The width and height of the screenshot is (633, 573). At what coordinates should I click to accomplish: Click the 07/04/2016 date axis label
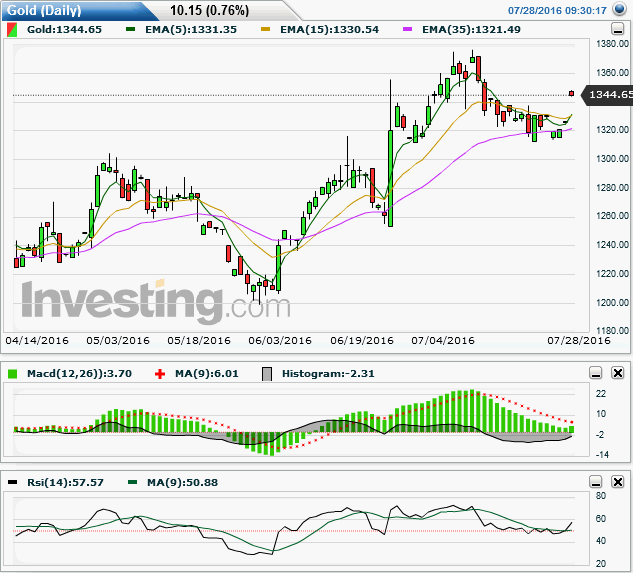(x=443, y=340)
